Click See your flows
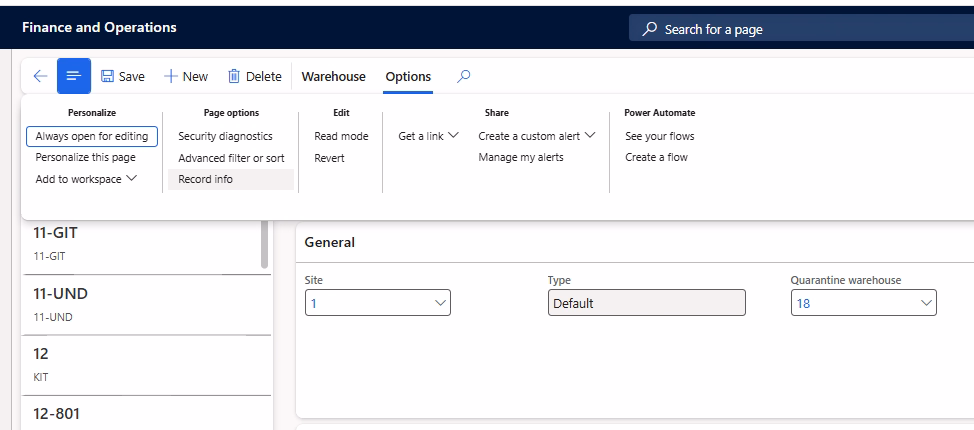This screenshot has width=974, height=430. click(x=660, y=136)
